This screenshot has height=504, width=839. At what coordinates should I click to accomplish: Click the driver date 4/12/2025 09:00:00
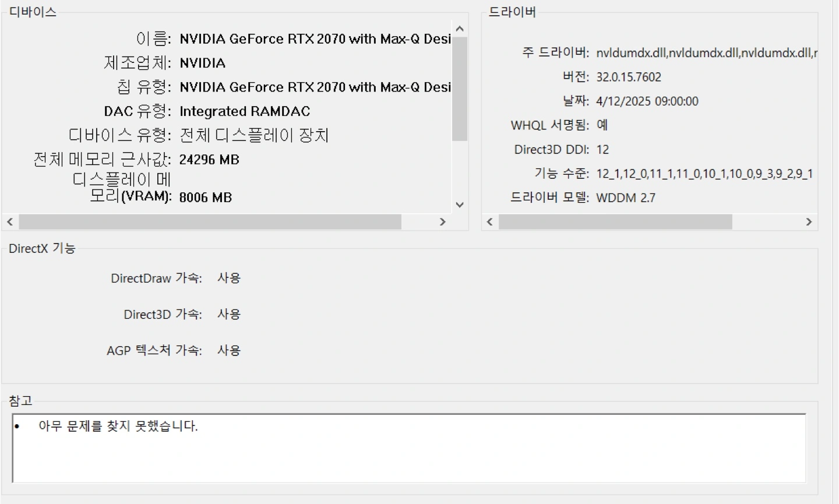pos(647,101)
